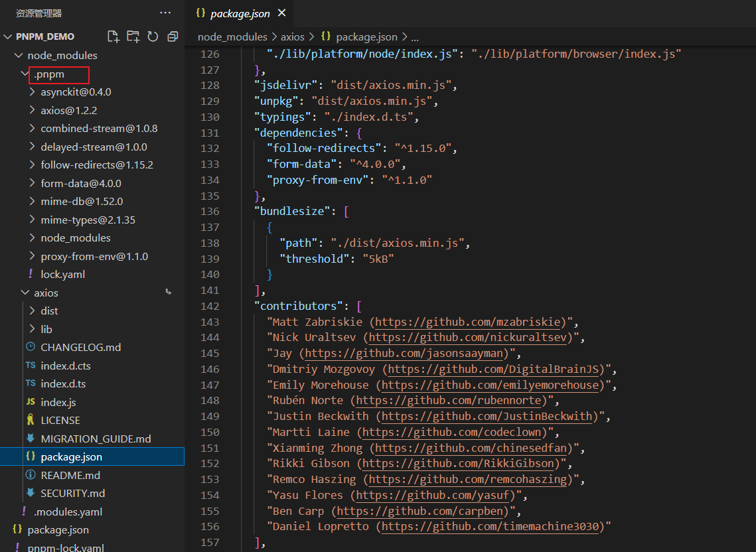
Task: Click the New File icon in explorer header
Action: [113, 36]
